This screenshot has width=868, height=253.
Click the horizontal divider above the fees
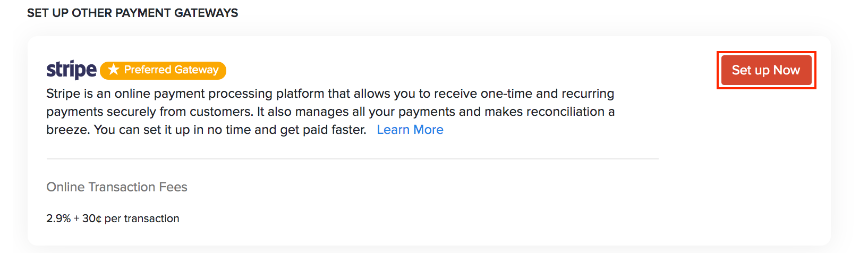(352, 159)
